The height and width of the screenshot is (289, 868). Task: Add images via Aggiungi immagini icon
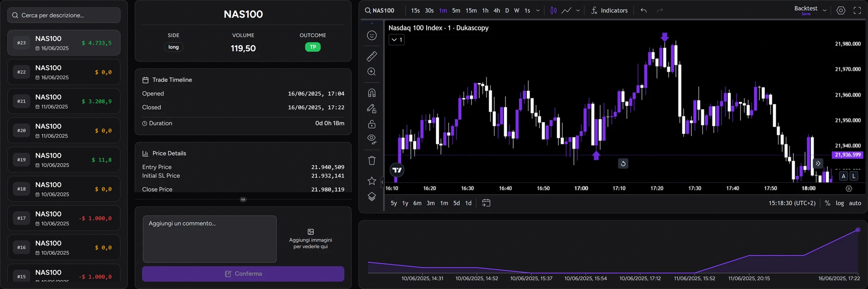click(311, 232)
